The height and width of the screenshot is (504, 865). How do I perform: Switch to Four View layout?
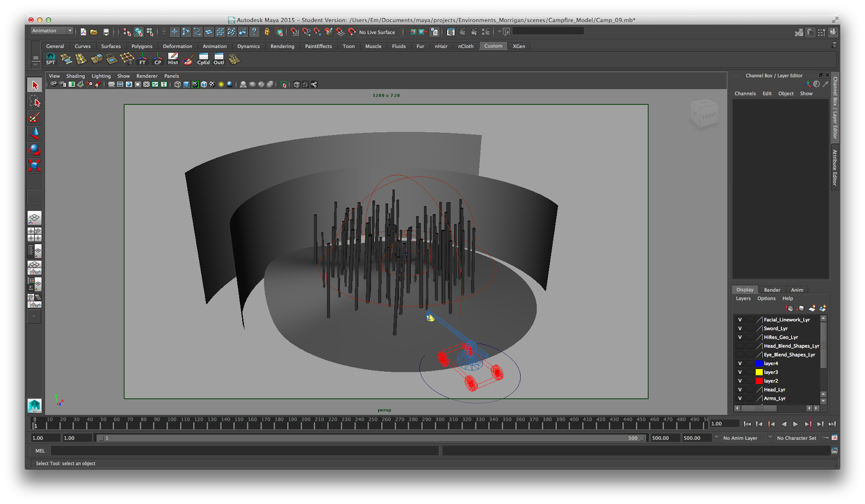(35, 234)
